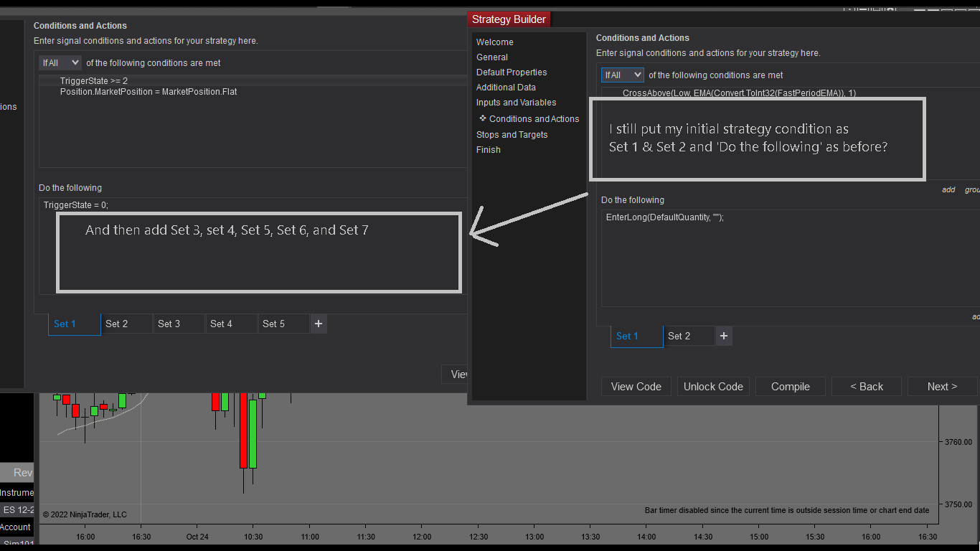Click the Strategy Builder window title
The height and width of the screenshot is (551, 980).
[x=509, y=19]
